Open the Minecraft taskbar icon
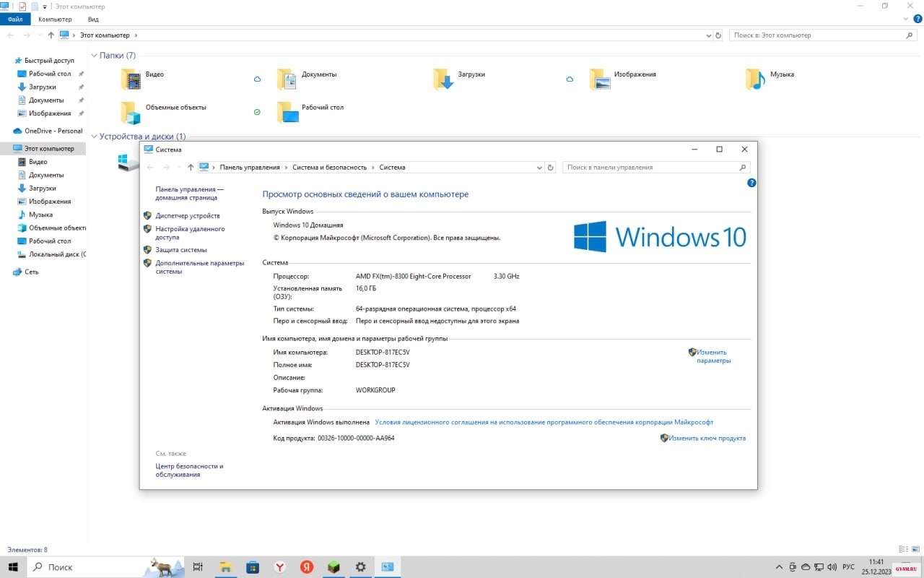This screenshot has width=924, height=578. pyautogui.click(x=334, y=567)
